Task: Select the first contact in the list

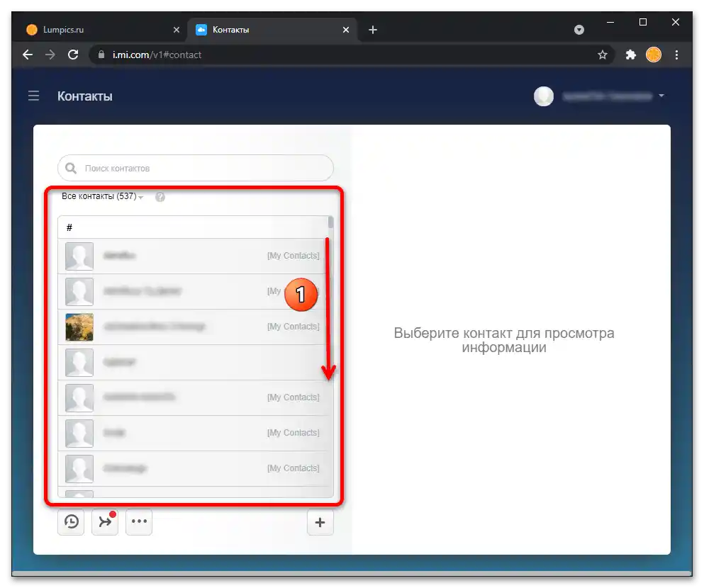Action: [193, 256]
